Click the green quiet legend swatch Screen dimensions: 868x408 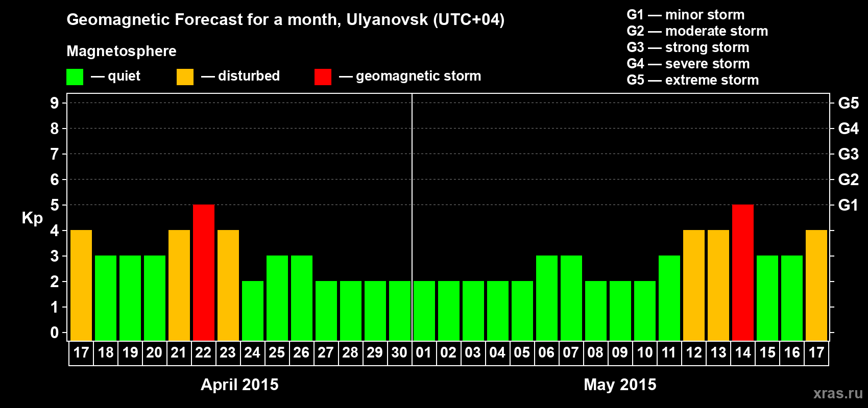click(x=75, y=77)
